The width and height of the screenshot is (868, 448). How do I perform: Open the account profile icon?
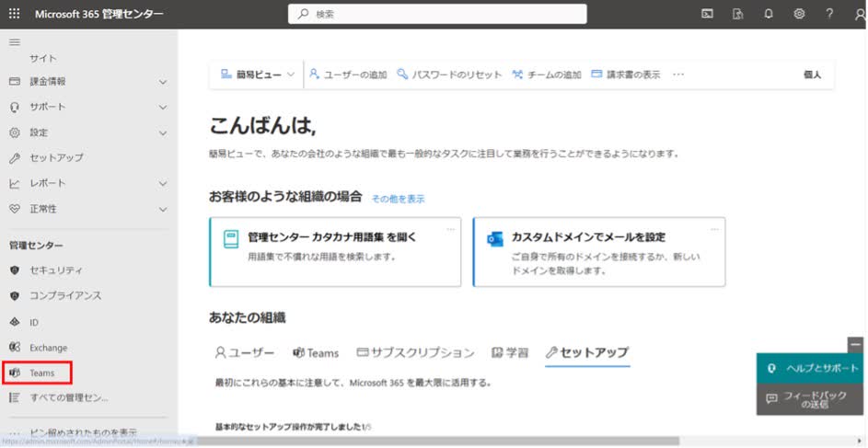[860, 15]
